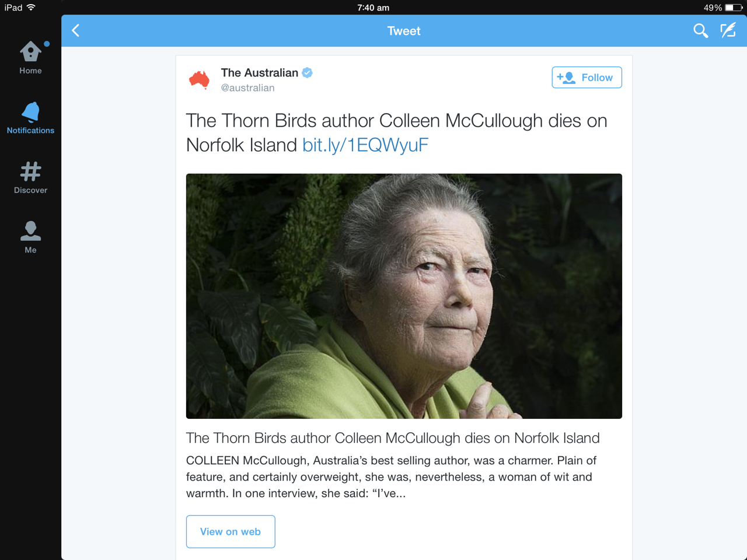Open the article headline below the photo
747x560 pixels.
click(393, 438)
